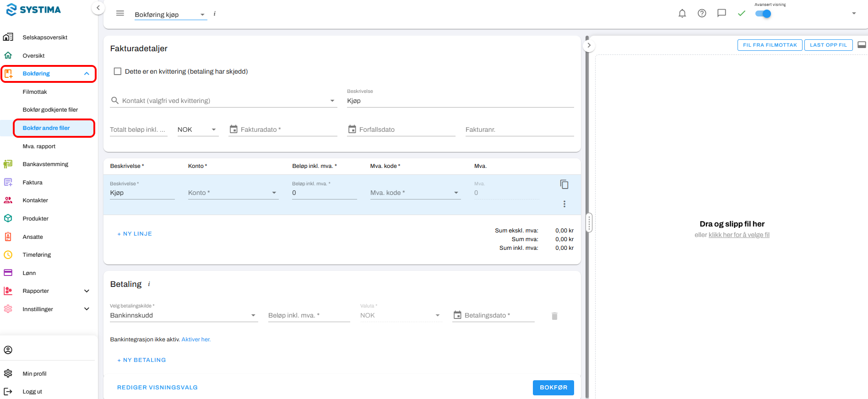Check 'Dette er en kvittering' checkbox
The width and height of the screenshot is (868, 399).
pyautogui.click(x=118, y=71)
